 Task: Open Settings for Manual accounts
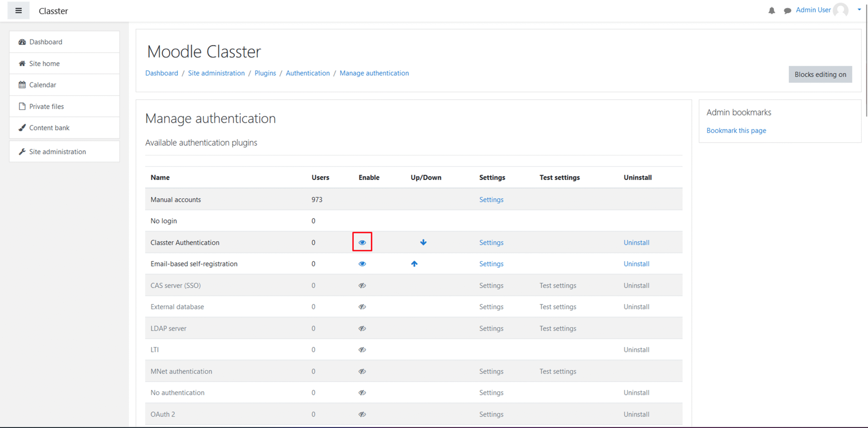[491, 200]
